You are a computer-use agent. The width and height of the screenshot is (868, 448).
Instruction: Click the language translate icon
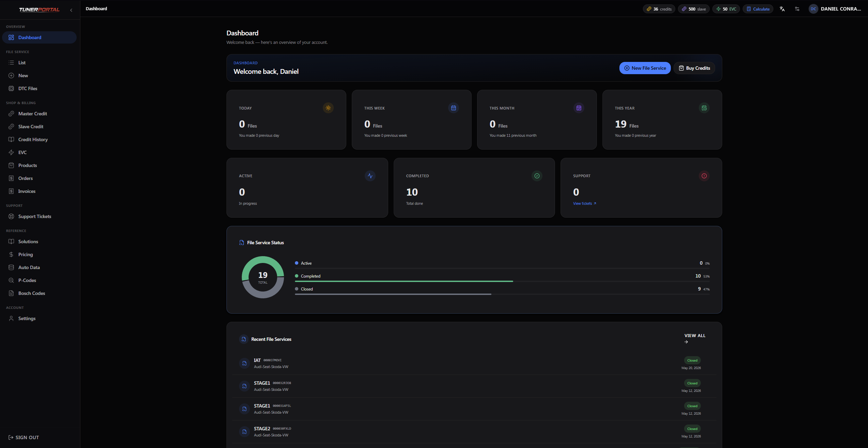pos(782,9)
